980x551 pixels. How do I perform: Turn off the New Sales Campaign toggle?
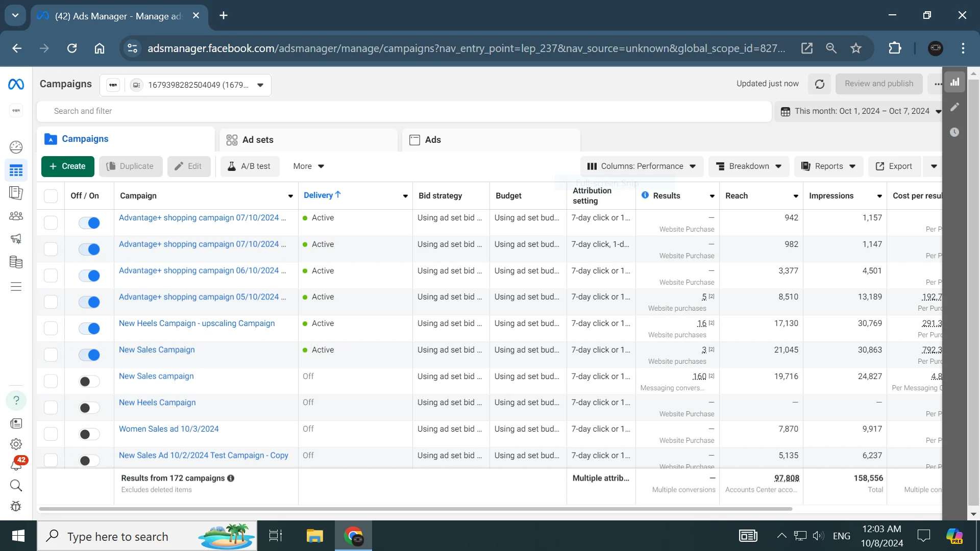(x=89, y=355)
